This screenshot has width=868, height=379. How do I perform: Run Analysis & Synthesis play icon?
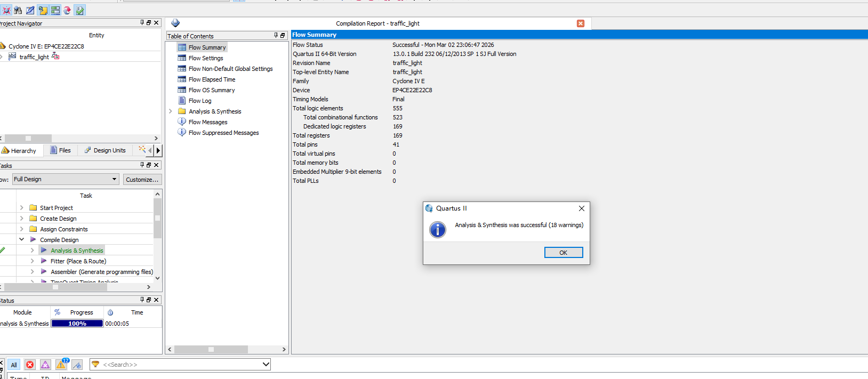(44, 250)
